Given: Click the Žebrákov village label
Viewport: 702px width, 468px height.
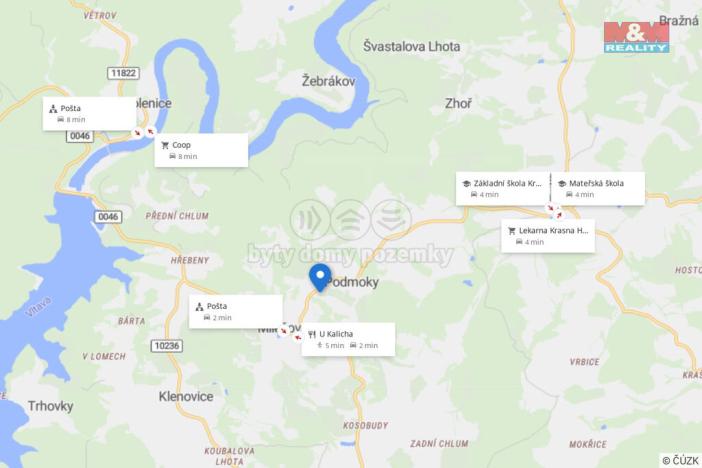Looking at the screenshot, I should click(x=329, y=81).
